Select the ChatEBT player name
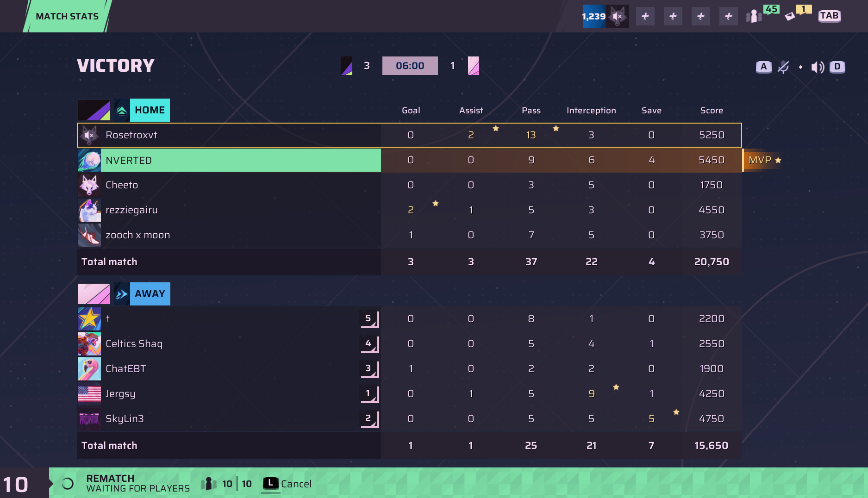 point(126,369)
